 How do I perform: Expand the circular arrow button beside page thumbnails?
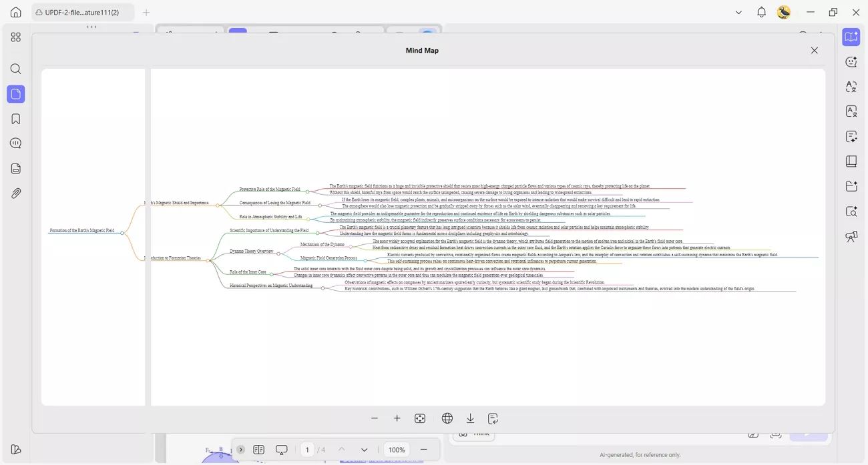click(240, 449)
